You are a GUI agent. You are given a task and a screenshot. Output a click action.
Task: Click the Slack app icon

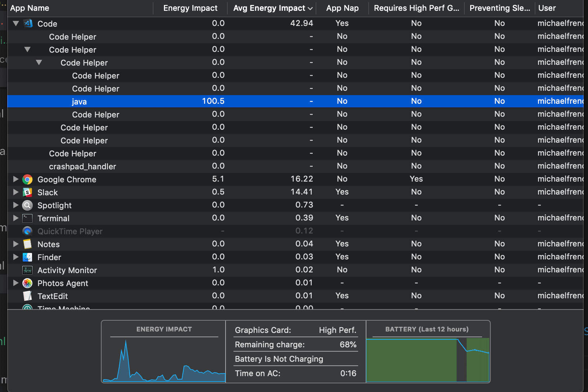click(x=27, y=192)
